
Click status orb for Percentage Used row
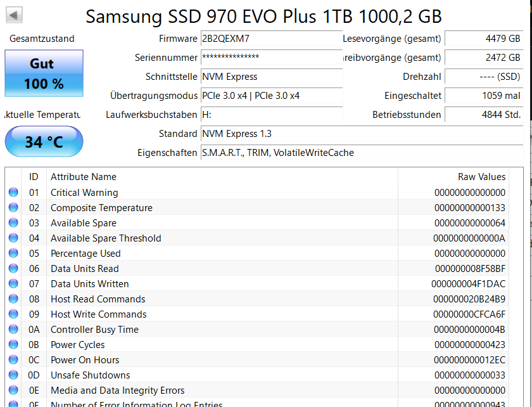[x=13, y=253]
